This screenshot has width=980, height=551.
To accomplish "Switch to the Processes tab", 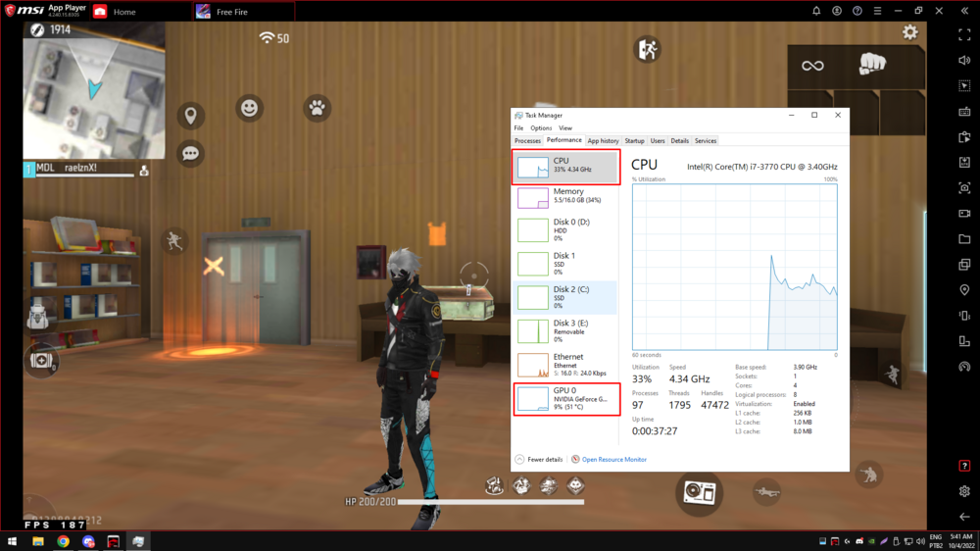I will click(527, 141).
